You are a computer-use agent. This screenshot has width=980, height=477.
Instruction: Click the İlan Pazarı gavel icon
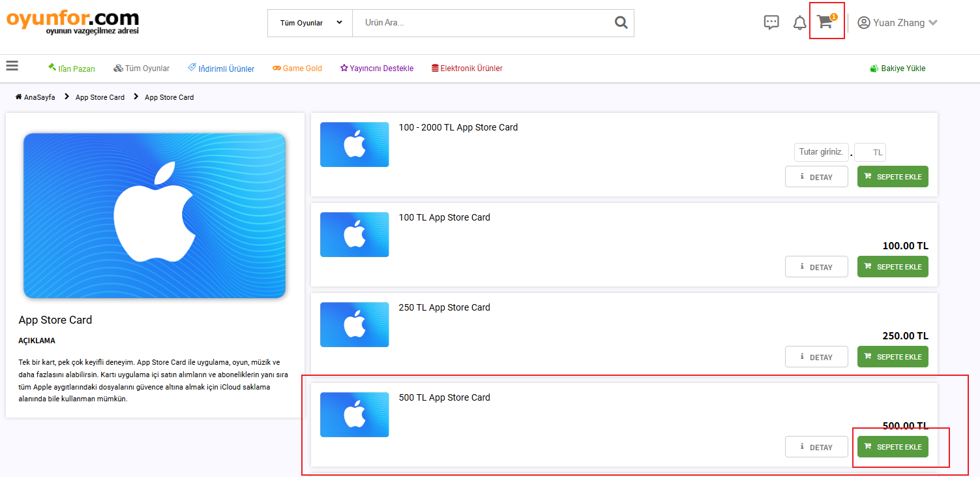52,67
